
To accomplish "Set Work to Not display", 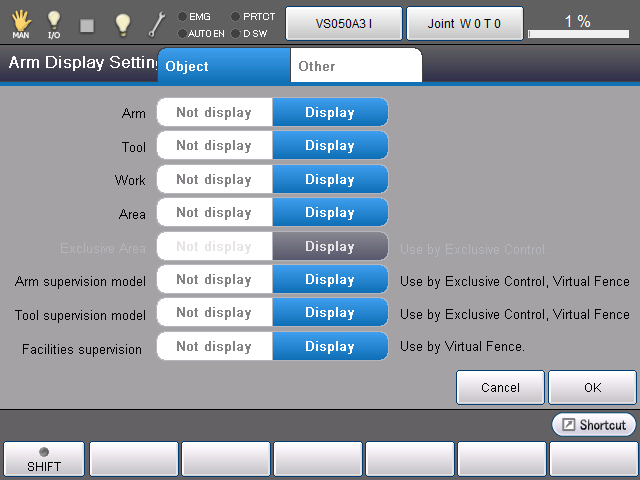I will click(x=214, y=180).
